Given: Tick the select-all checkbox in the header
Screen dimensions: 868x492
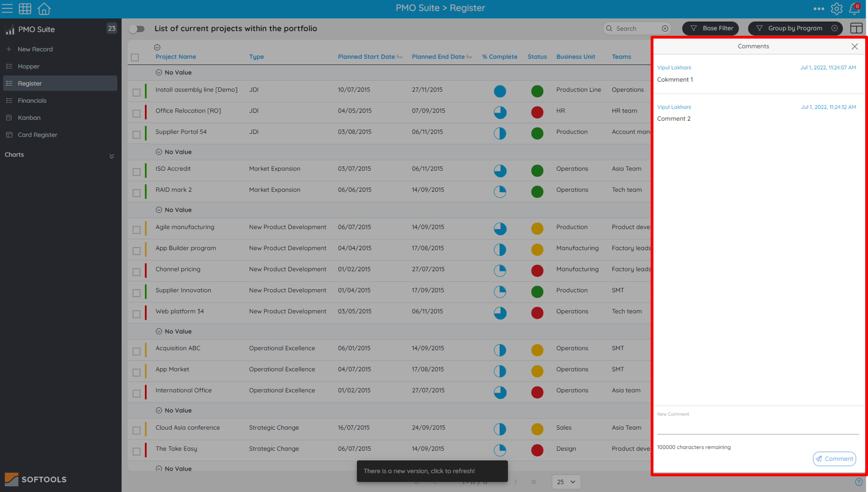Looking at the screenshot, I should pos(135,57).
